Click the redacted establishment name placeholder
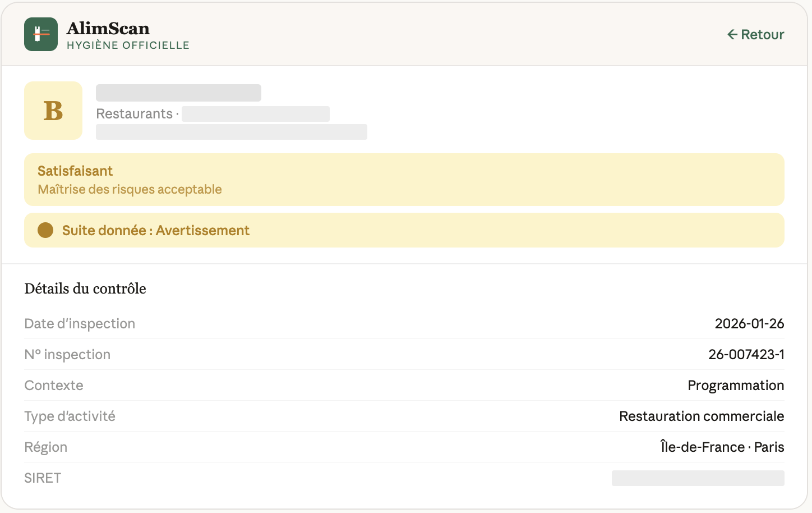The image size is (812, 513). point(178,92)
